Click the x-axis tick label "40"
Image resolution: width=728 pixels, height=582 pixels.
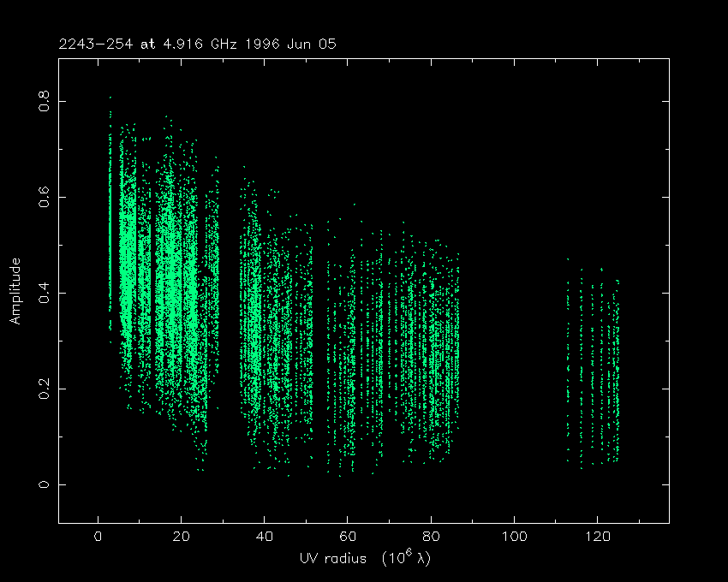click(x=265, y=538)
